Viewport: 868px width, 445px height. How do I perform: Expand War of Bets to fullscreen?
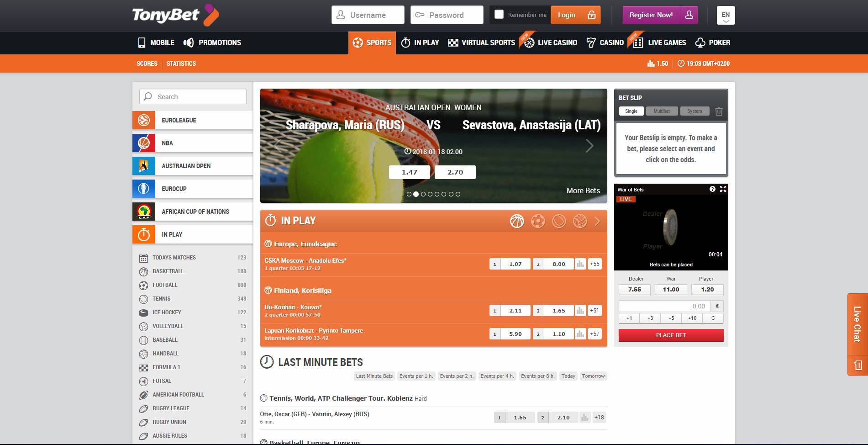(723, 189)
